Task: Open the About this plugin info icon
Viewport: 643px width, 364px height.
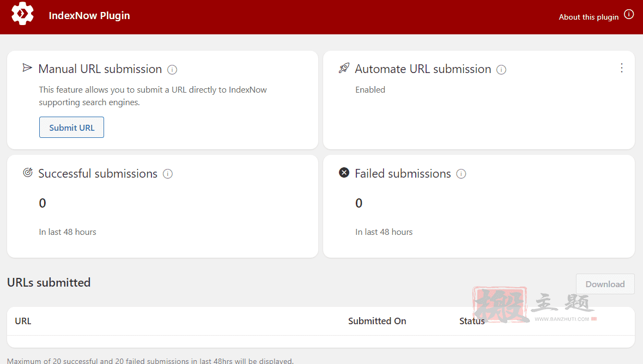Action: point(629,14)
